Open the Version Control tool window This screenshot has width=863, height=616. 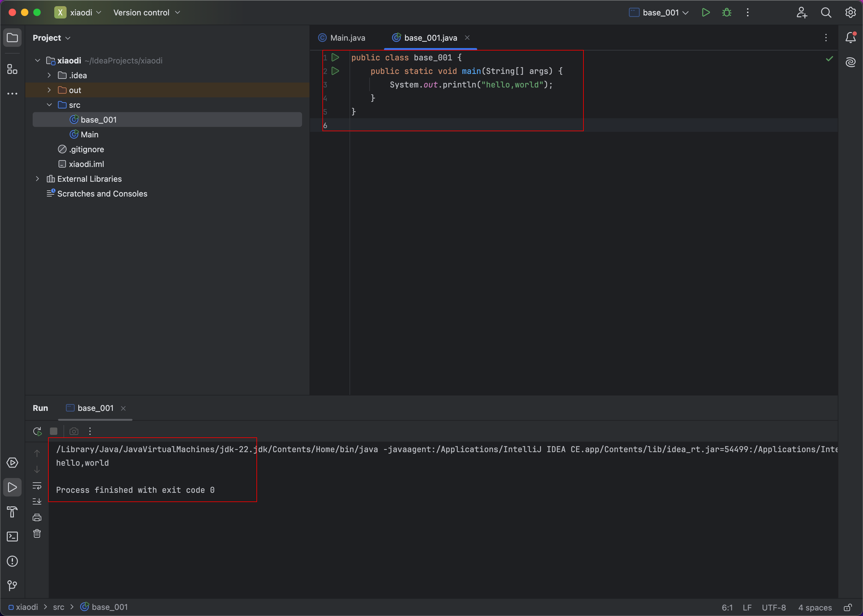pyautogui.click(x=13, y=585)
